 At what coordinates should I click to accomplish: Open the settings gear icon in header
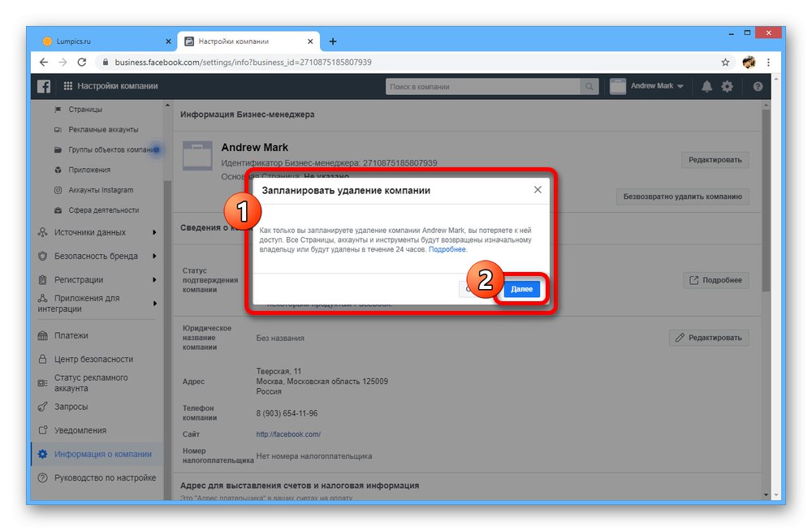tap(727, 87)
